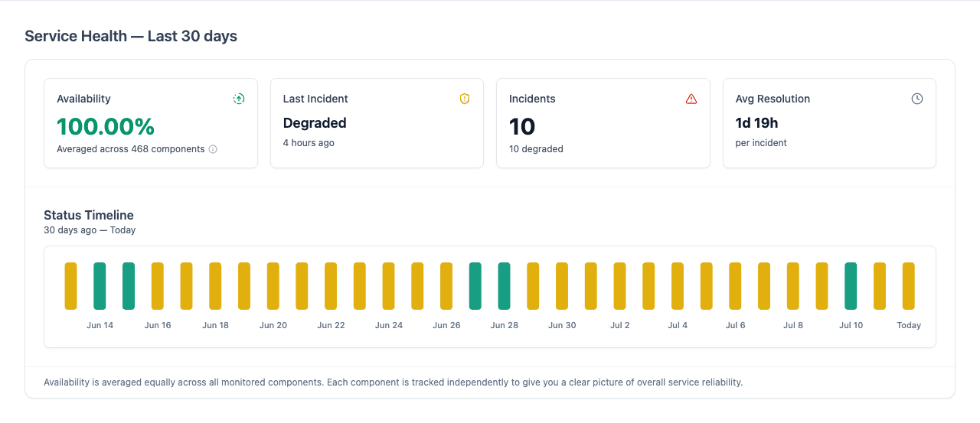
Task: Click the "30 days ago — Today" subtitle
Action: 90,230
